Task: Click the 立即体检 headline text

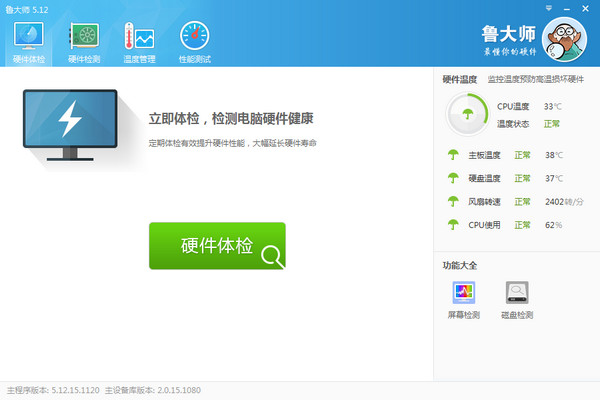Action: (x=231, y=118)
